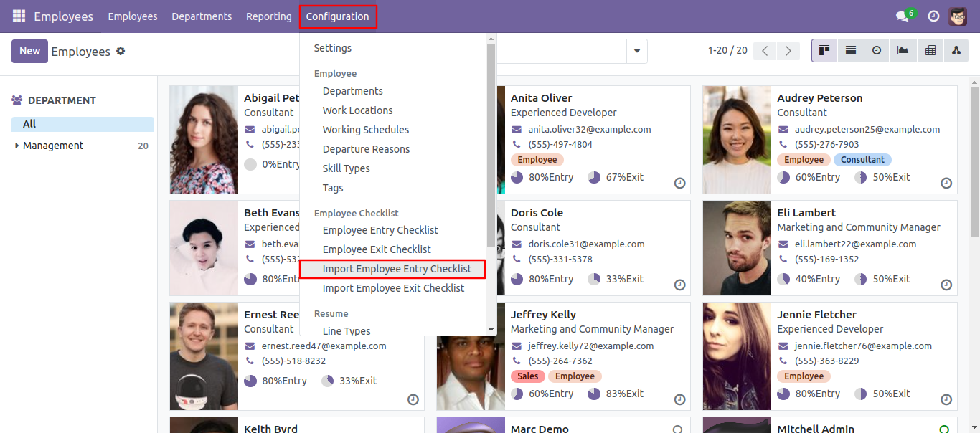980x433 pixels.
Task: Go to previous page of records
Action: (x=765, y=51)
